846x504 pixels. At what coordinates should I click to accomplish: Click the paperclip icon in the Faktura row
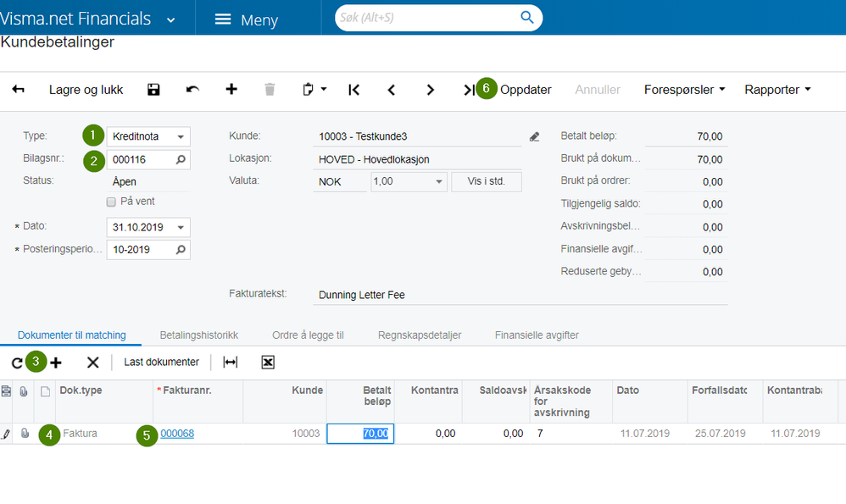25,434
